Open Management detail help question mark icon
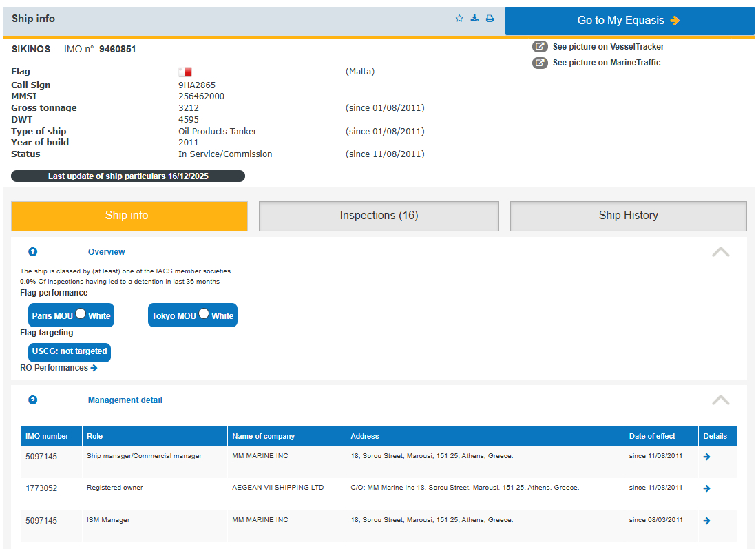756x549 pixels. click(32, 400)
